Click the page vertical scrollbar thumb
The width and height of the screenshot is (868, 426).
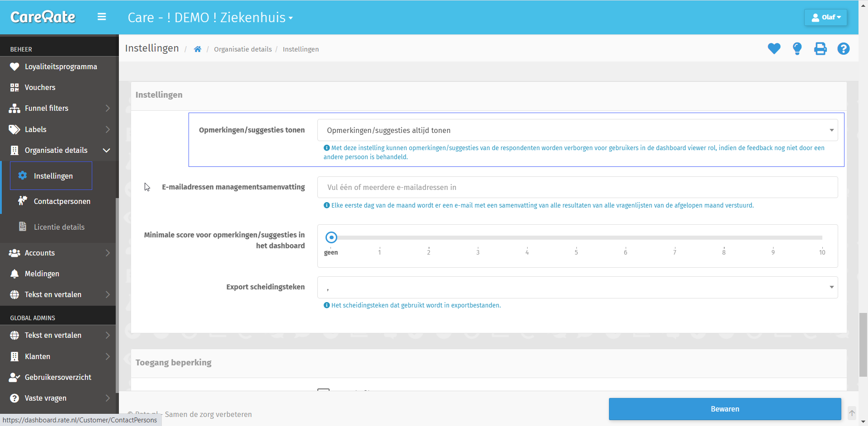(863, 345)
